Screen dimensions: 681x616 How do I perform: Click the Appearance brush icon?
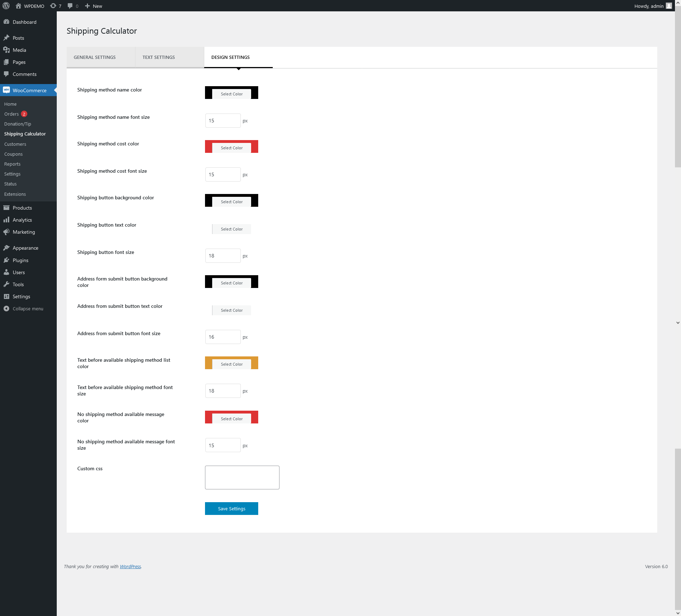[x=6, y=248]
